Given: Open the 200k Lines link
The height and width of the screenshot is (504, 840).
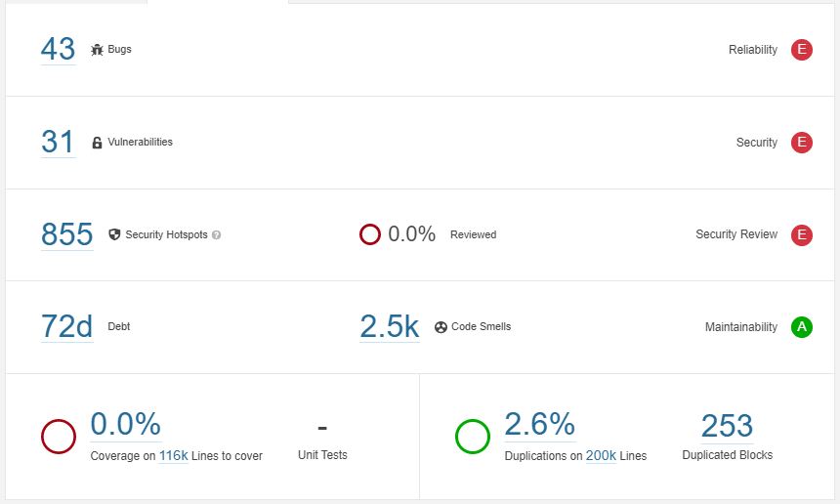Looking at the screenshot, I should tap(601, 456).
